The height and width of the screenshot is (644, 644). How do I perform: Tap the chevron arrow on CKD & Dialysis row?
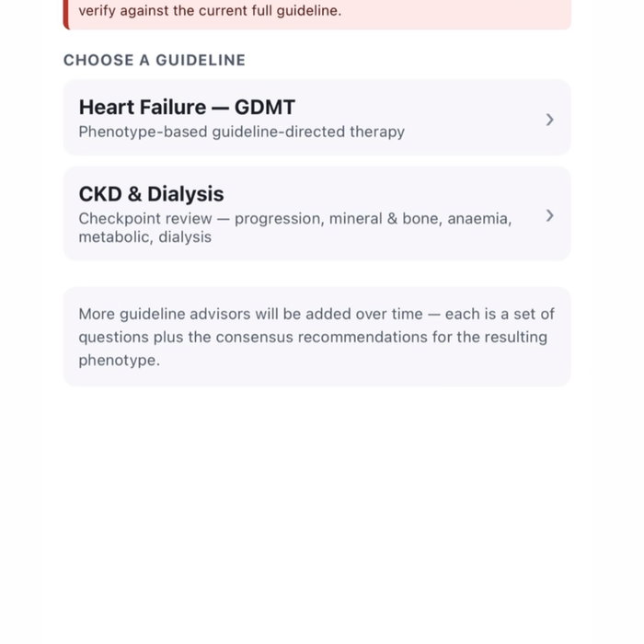tap(549, 215)
